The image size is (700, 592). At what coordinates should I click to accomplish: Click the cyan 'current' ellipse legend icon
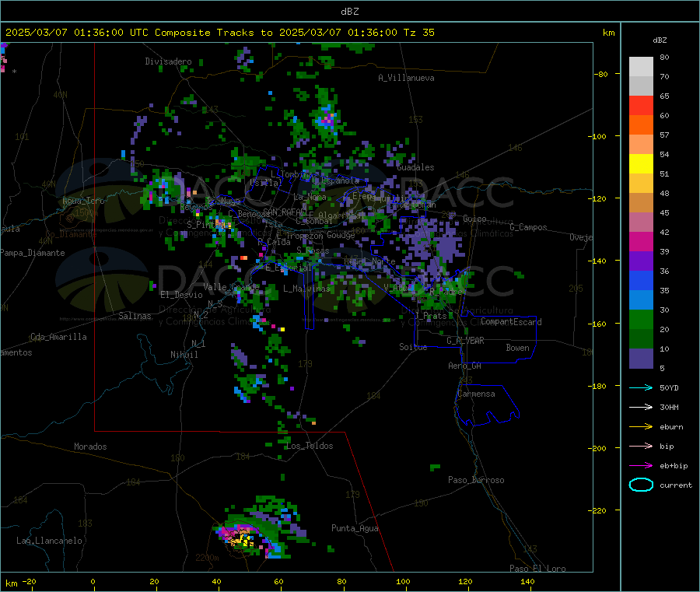[641, 485]
